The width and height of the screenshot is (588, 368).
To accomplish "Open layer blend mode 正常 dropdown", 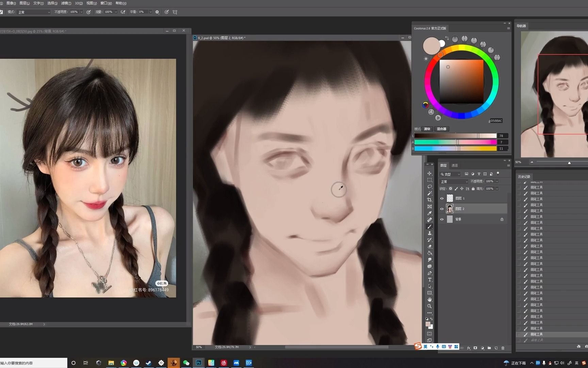I will tap(454, 182).
